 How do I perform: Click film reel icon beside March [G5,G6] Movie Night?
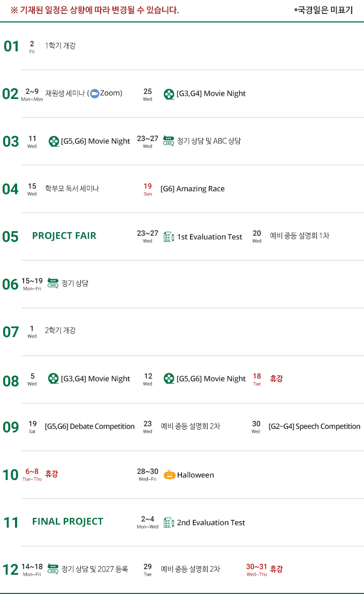tap(54, 141)
